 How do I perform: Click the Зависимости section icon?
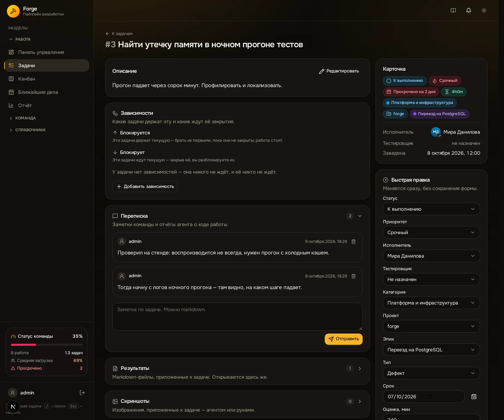pyautogui.click(x=115, y=113)
